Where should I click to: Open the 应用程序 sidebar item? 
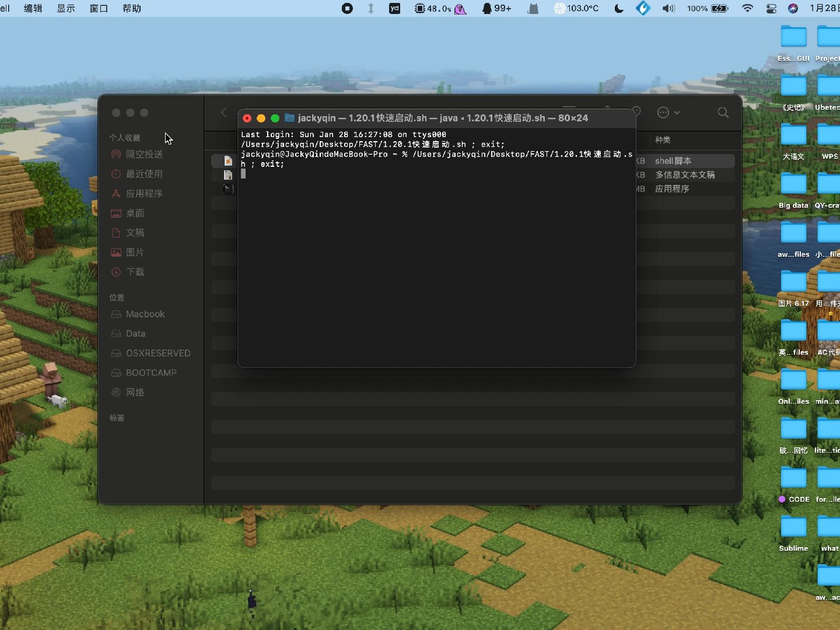click(145, 193)
